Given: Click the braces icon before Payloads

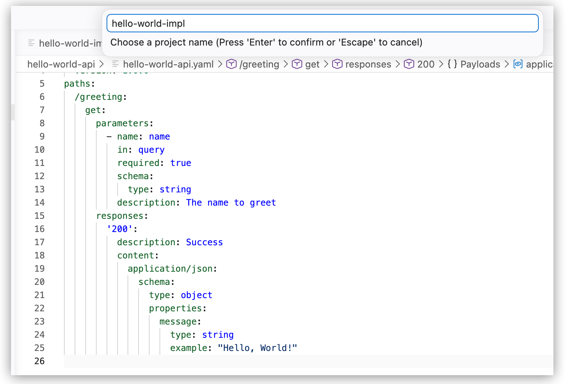Looking at the screenshot, I should click(452, 64).
